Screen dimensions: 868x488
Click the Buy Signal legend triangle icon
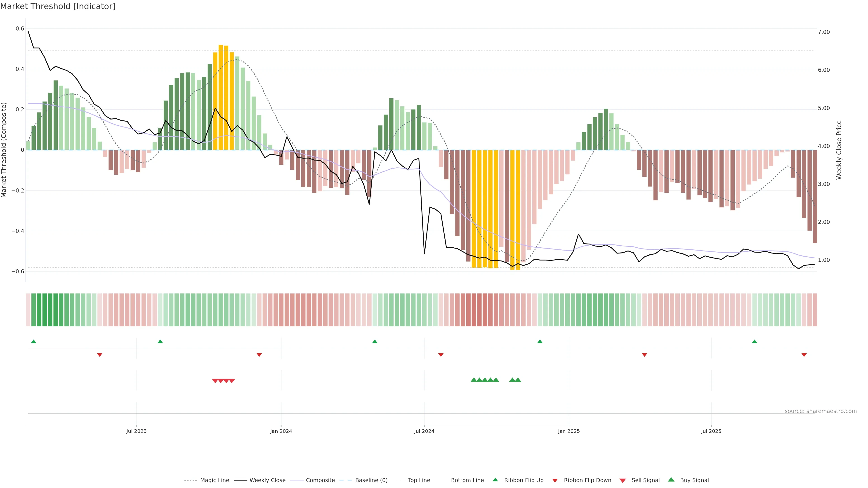tap(671, 480)
